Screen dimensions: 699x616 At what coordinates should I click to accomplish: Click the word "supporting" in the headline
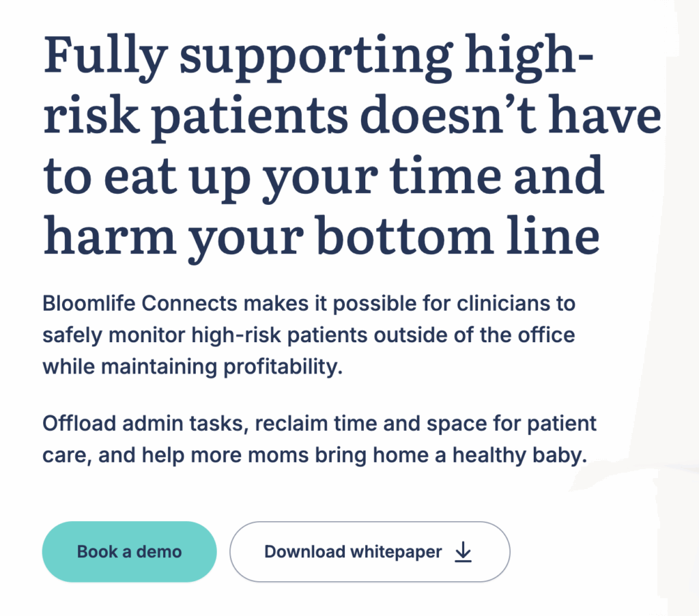click(316, 57)
